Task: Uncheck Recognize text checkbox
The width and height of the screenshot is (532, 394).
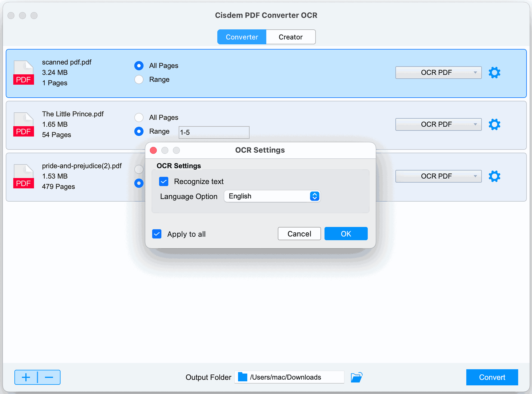Action: (x=164, y=181)
